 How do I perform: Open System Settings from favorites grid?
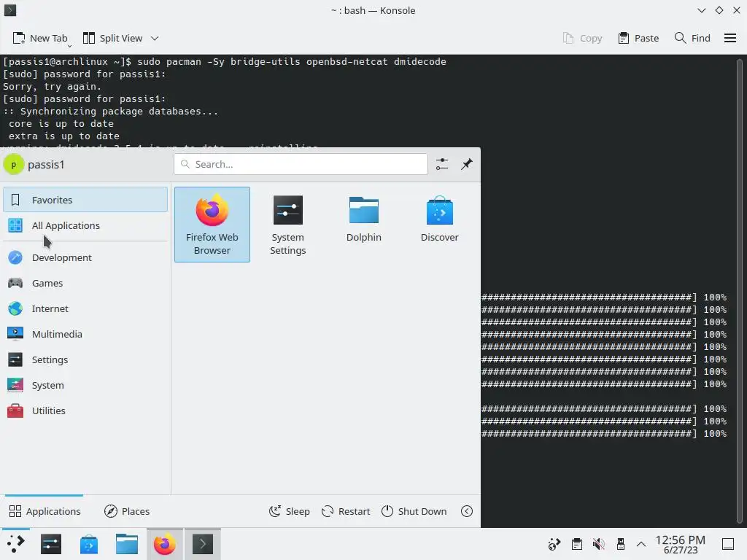tap(287, 225)
